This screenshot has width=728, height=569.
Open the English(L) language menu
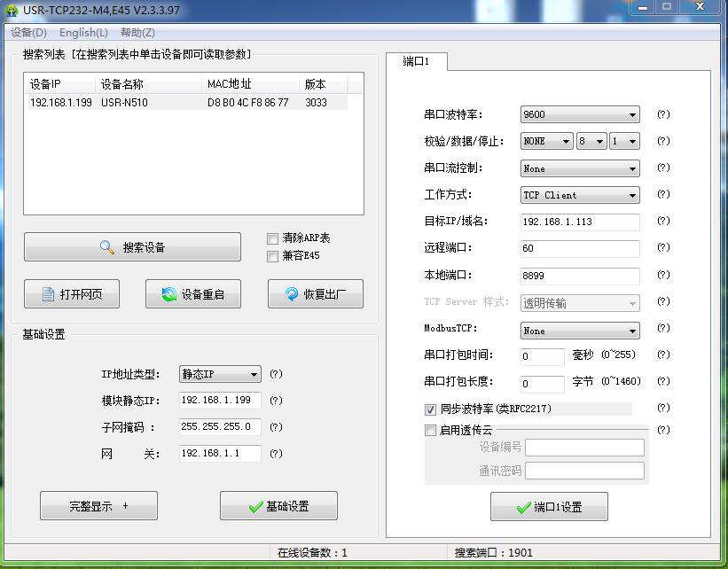point(83,33)
